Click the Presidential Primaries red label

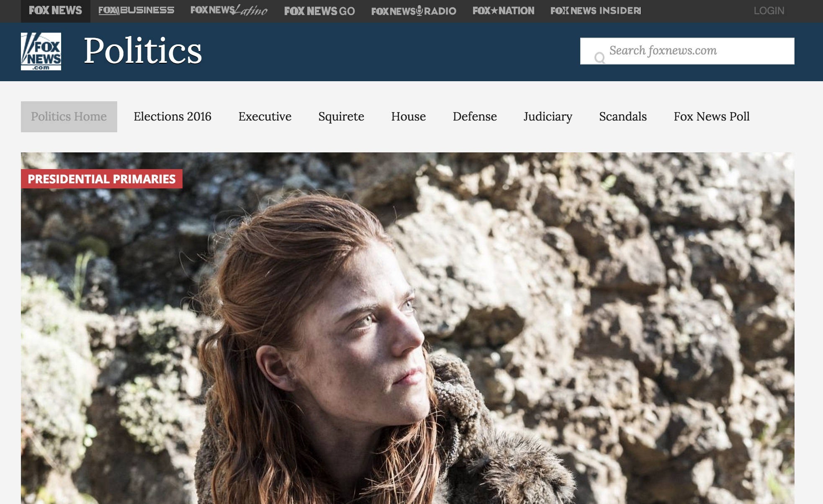coord(101,179)
